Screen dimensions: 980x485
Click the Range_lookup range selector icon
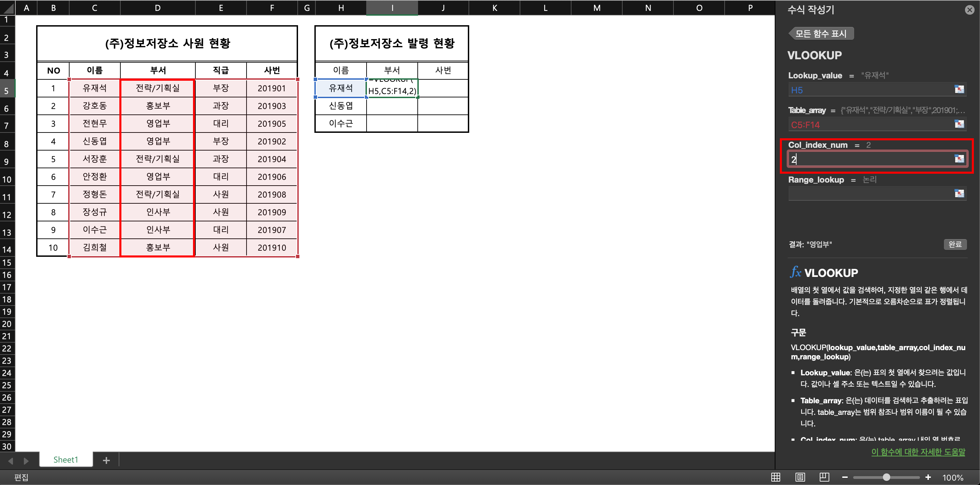pyautogui.click(x=959, y=193)
